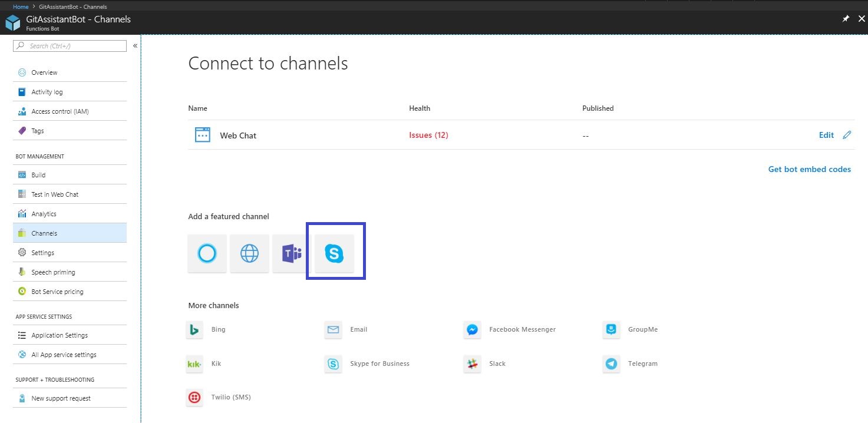Open the Tags menu item

(70, 131)
